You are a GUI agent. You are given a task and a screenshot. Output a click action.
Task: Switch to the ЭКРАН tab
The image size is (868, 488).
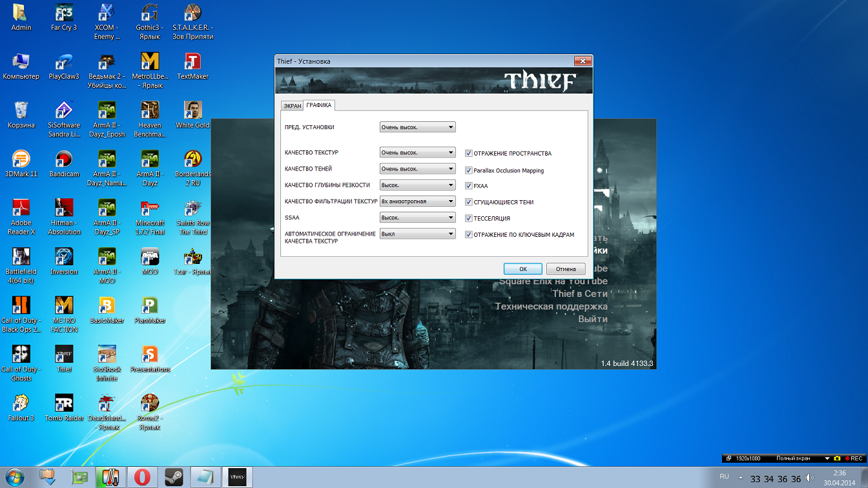293,106
